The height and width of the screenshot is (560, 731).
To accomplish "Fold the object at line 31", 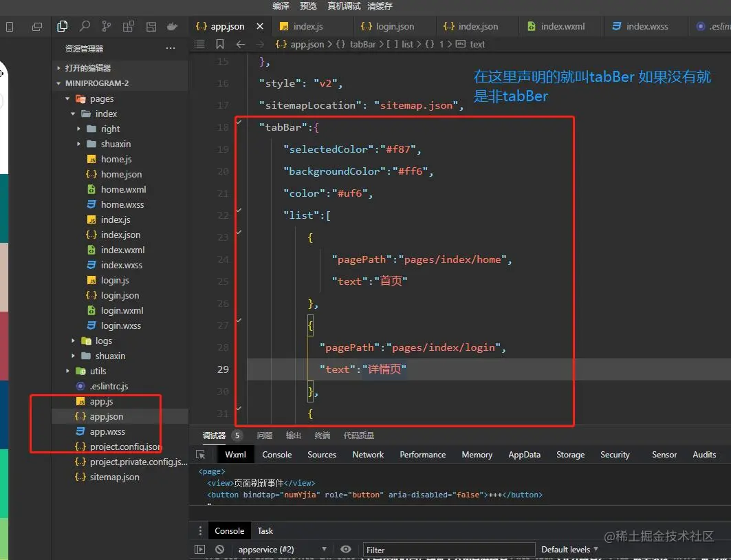I will point(239,408).
